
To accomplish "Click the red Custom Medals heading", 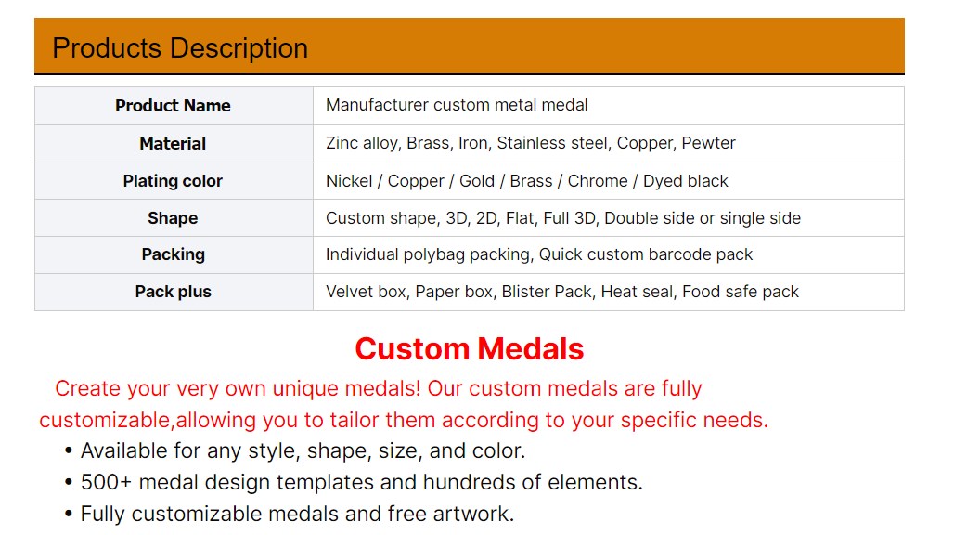I will pyautogui.click(x=470, y=348).
